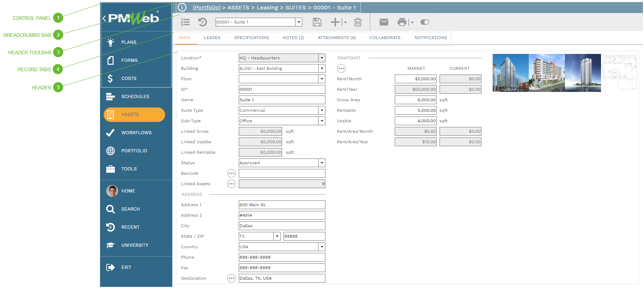Click the Address 1 input field
The height and width of the screenshot is (288, 644).
[x=282, y=205]
